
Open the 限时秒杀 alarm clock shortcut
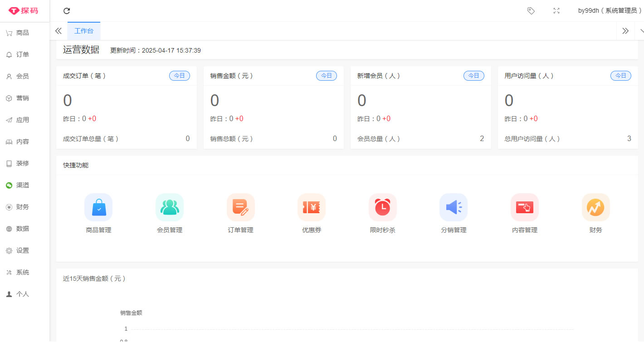(382, 207)
